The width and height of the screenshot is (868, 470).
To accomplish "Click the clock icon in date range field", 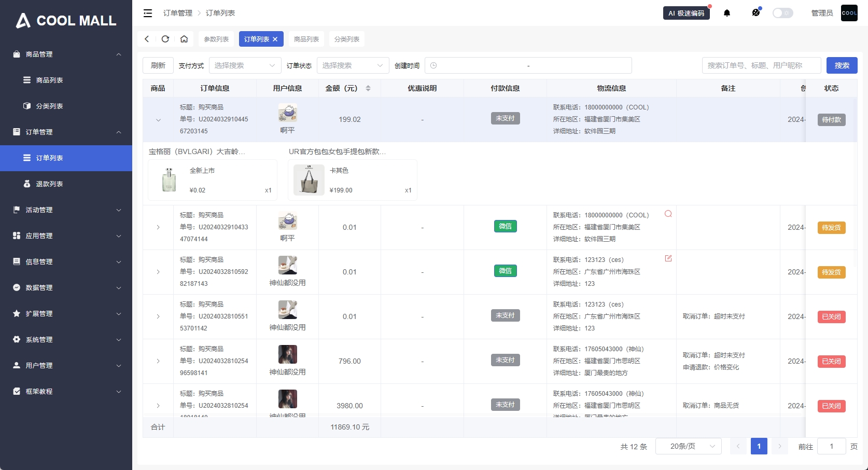I will point(433,65).
